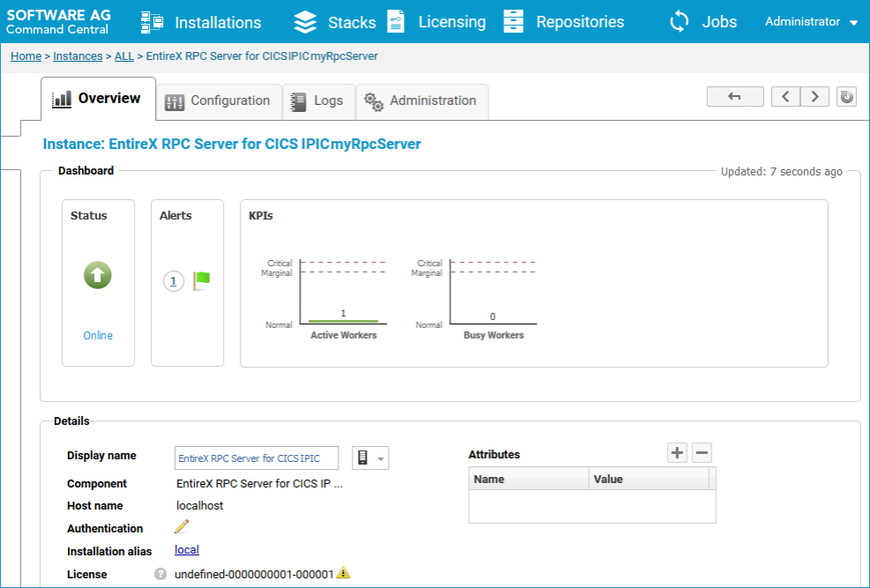Click the license key undefined-0000000001-000001 text
The height and width of the screenshot is (588, 870).
pyautogui.click(x=254, y=575)
